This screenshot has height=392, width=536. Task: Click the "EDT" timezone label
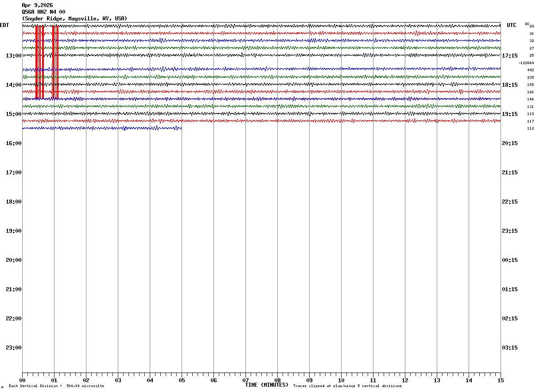pos(4,25)
